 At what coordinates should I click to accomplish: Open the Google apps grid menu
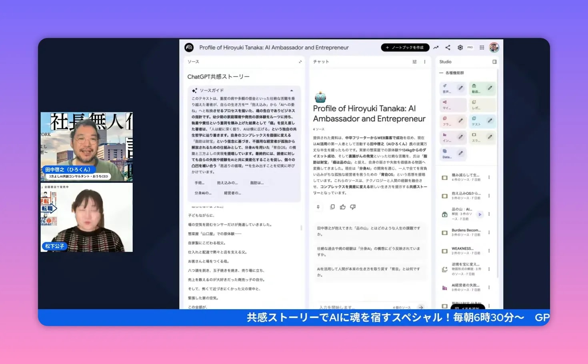(x=481, y=47)
